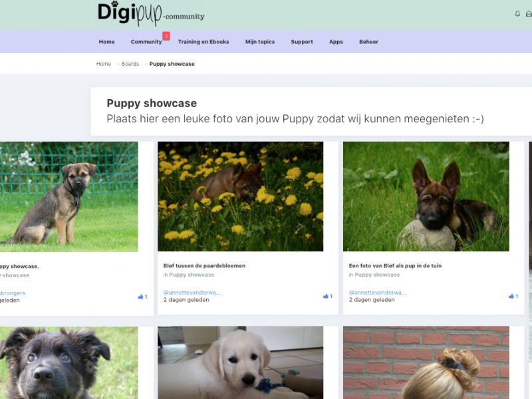532x399 pixels.
Task: Click the red Community notification badge
Action: point(166,36)
